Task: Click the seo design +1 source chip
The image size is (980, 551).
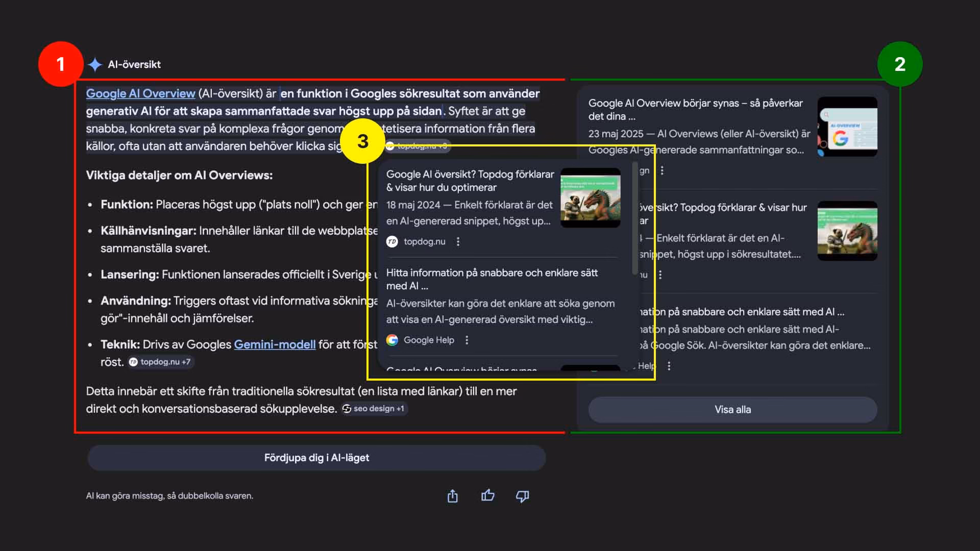Action: (x=374, y=409)
